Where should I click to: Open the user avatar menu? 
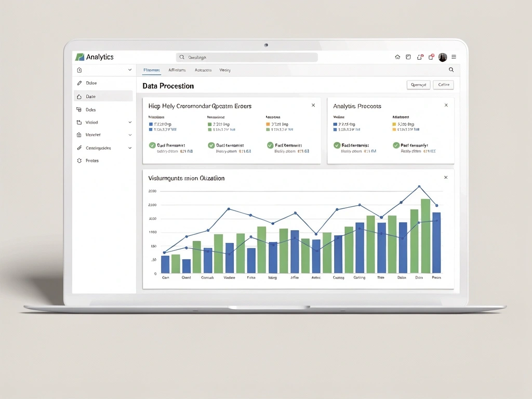tap(442, 57)
